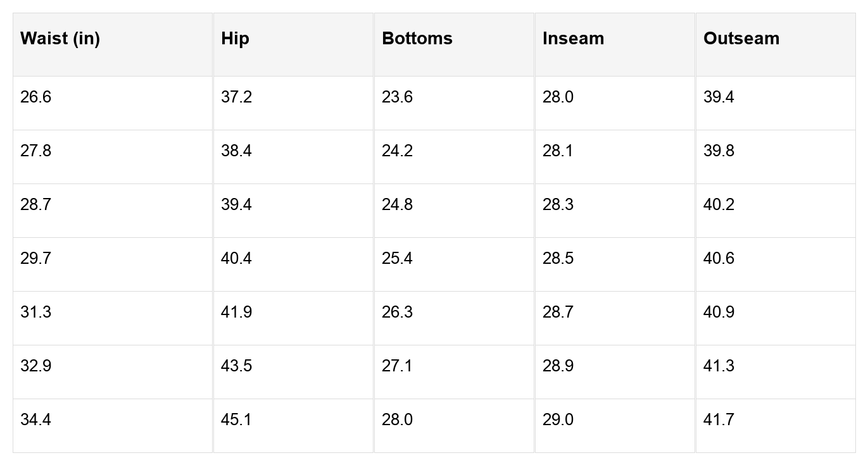Select hip value 45.1

(x=236, y=420)
